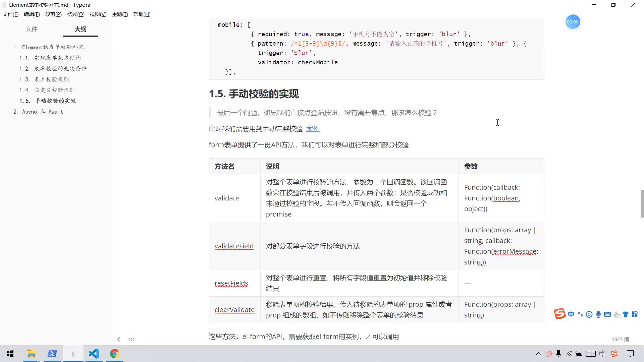This screenshot has height=362, width=644.
Task: Click the clearValidate table cell
Action: 234,310
